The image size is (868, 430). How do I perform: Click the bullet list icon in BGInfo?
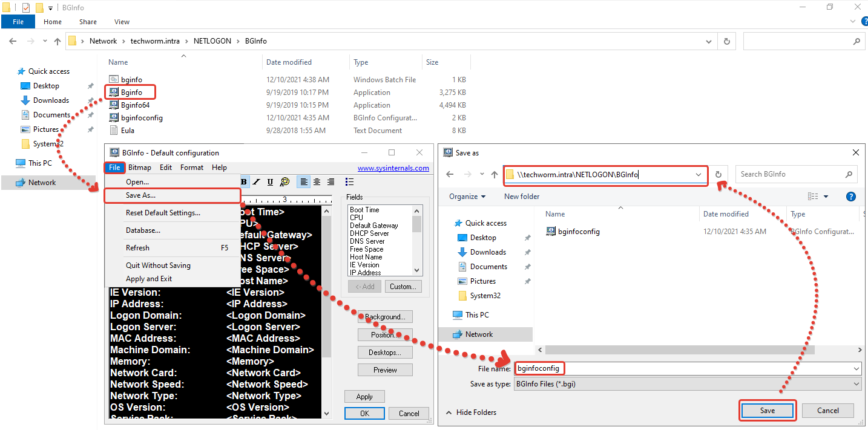pyautogui.click(x=349, y=182)
